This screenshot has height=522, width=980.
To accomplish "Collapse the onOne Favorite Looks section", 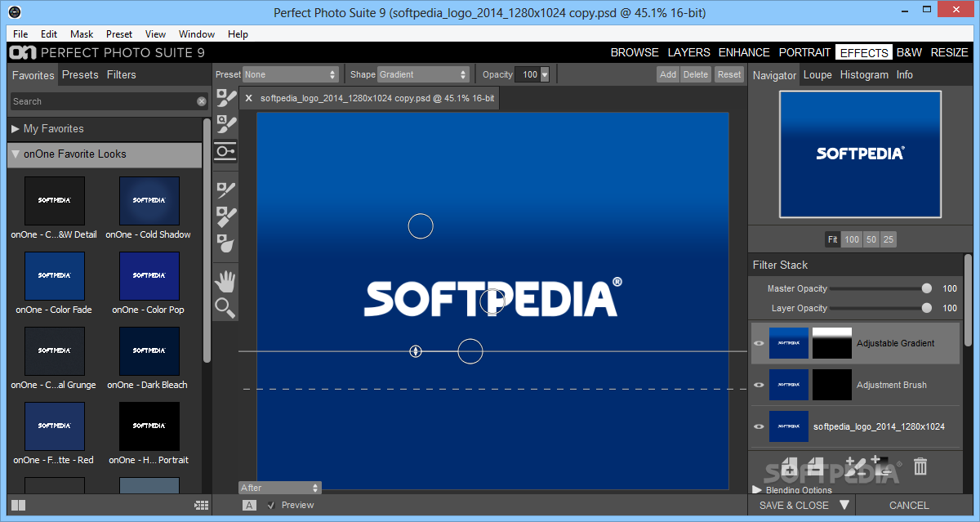I will point(16,154).
